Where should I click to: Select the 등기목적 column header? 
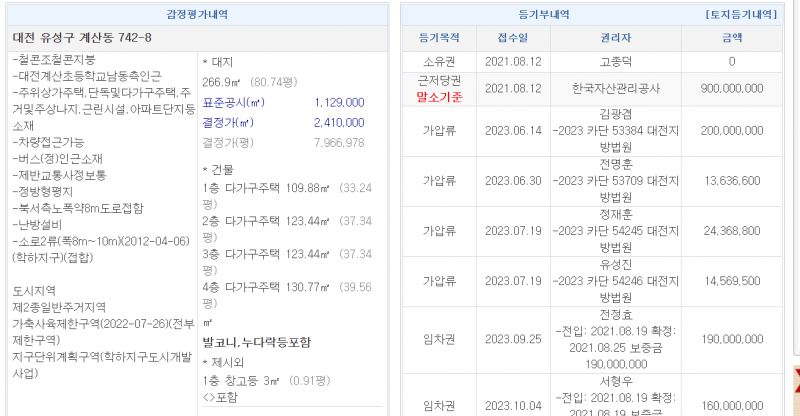(x=439, y=38)
